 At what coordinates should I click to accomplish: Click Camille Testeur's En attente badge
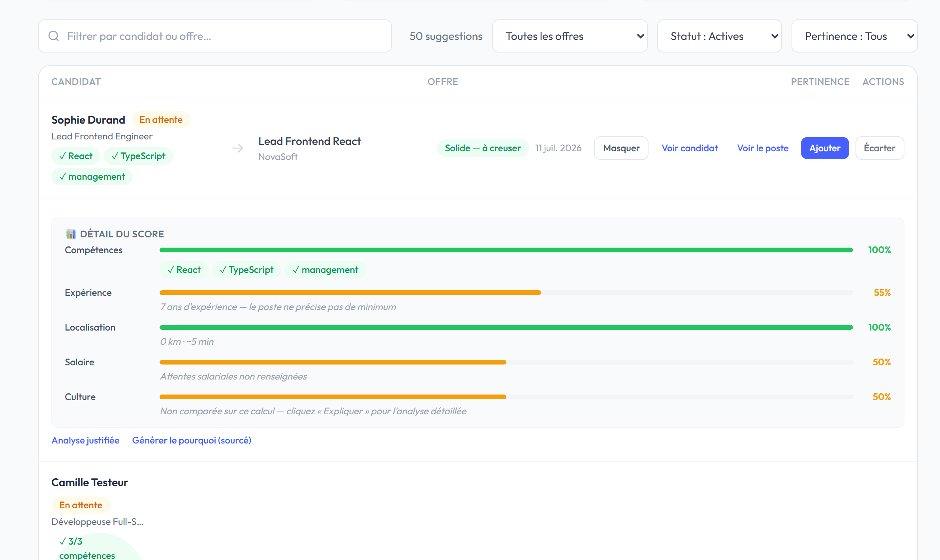81,505
